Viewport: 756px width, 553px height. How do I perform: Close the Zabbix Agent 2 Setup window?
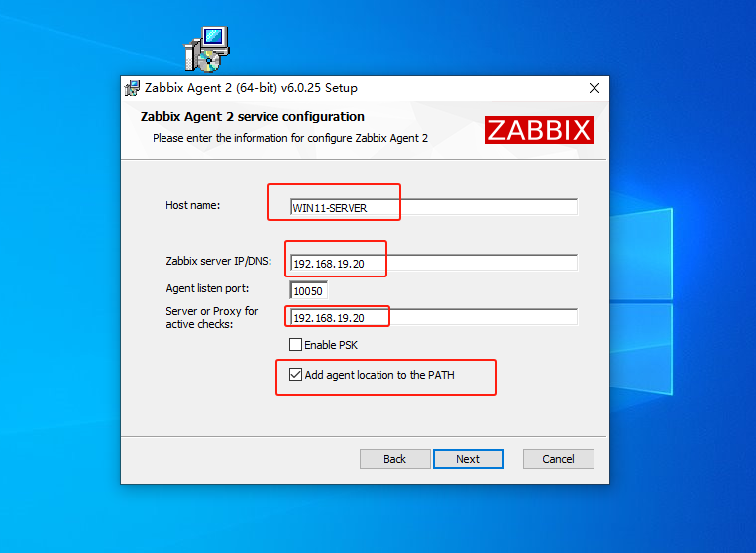coord(594,88)
